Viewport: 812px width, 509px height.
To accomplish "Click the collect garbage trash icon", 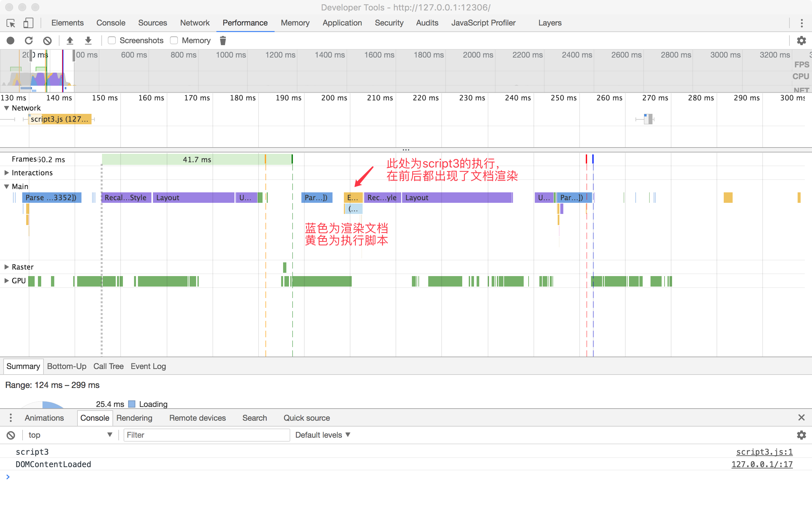I will [x=223, y=40].
